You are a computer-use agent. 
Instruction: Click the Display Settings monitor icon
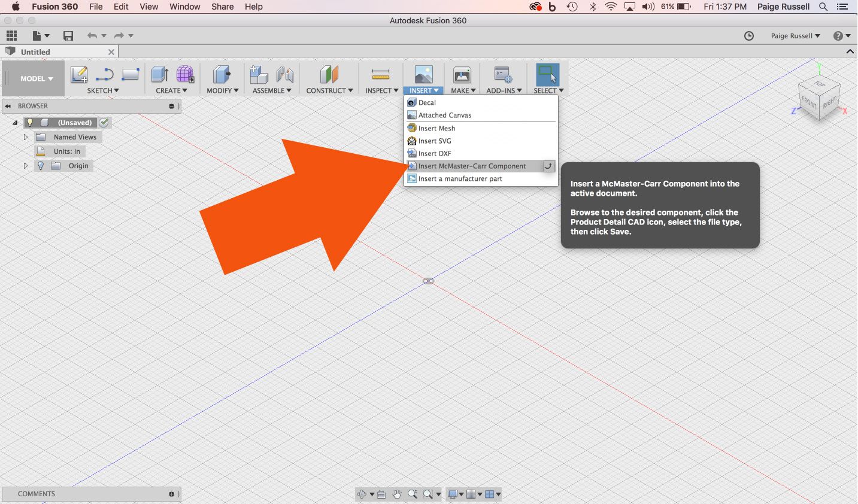click(x=453, y=494)
